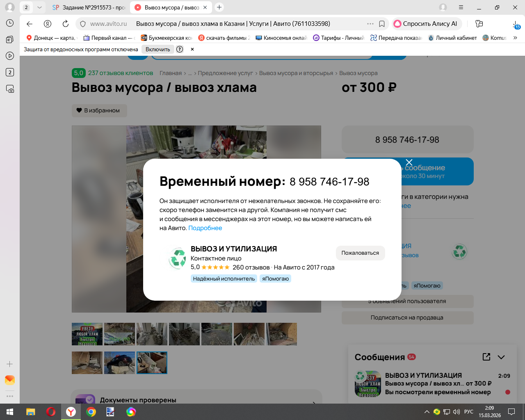Viewport: 525px width, 420px height.
Task: Open the tab group numbered 2
Action: [26, 7]
